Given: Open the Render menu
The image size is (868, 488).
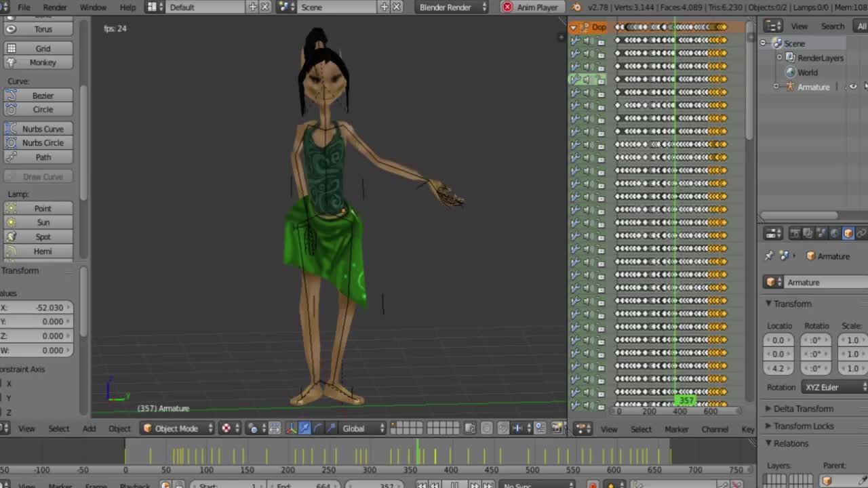Looking at the screenshot, I should tap(55, 7).
